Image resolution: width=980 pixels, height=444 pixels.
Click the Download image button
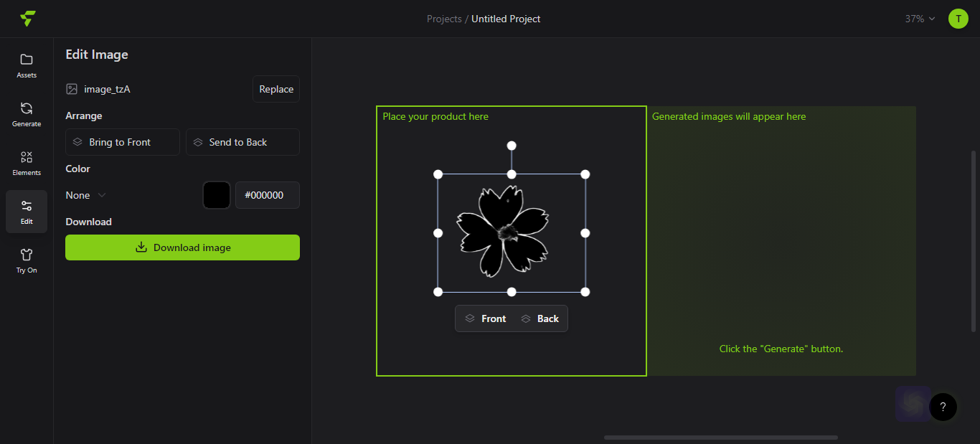coord(182,247)
